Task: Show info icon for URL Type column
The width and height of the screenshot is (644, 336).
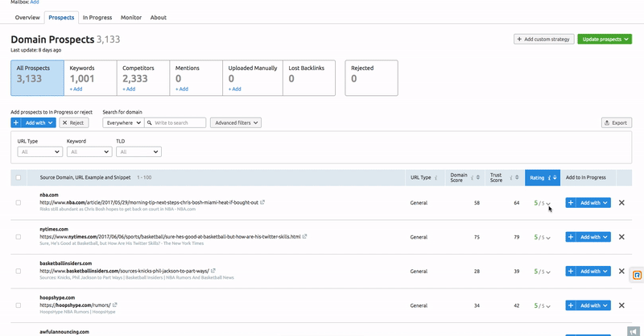Action: 436,177
